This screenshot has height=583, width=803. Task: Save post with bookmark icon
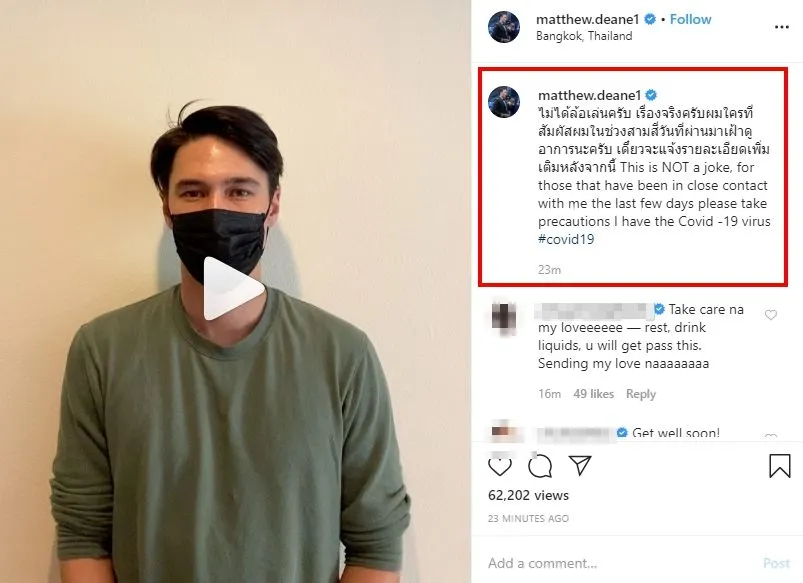[780, 466]
